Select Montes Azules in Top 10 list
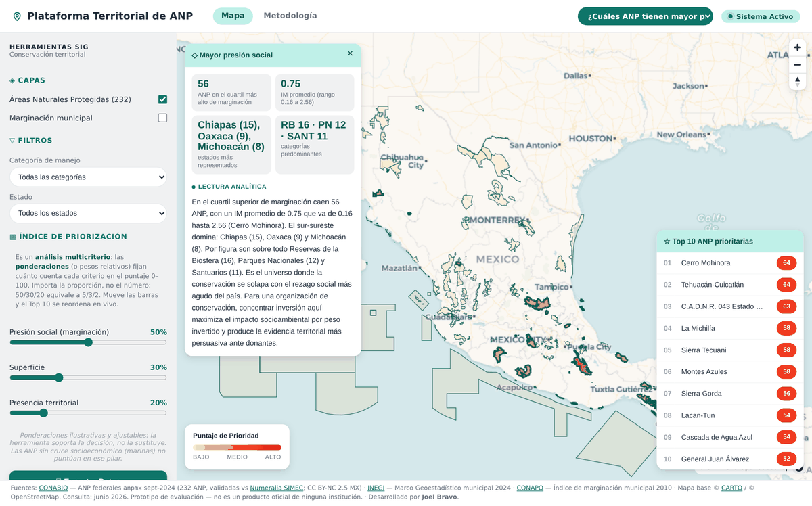812x506 pixels. (730, 371)
